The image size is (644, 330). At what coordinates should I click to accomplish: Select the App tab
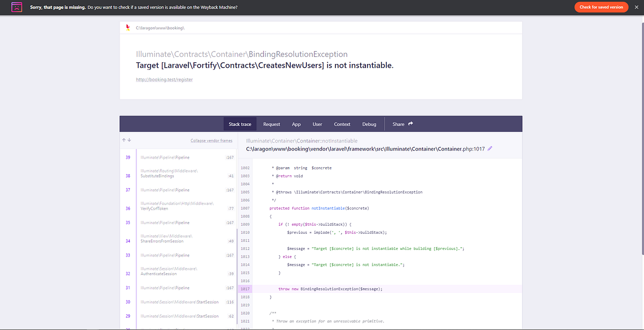point(296,124)
